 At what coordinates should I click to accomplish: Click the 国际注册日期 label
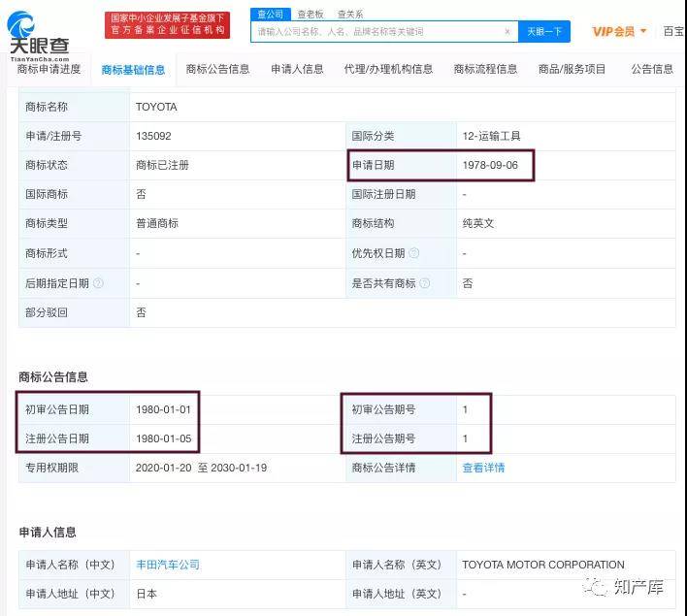pyautogui.click(x=383, y=194)
